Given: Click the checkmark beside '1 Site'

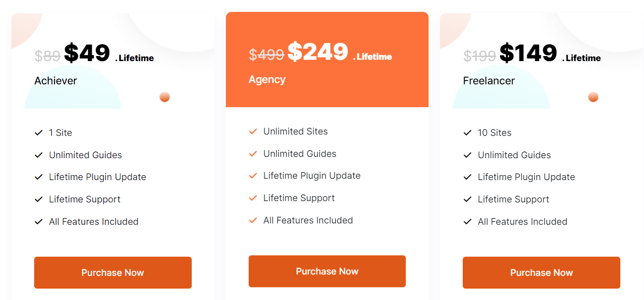Looking at the screenshot, I should point(39,133).
